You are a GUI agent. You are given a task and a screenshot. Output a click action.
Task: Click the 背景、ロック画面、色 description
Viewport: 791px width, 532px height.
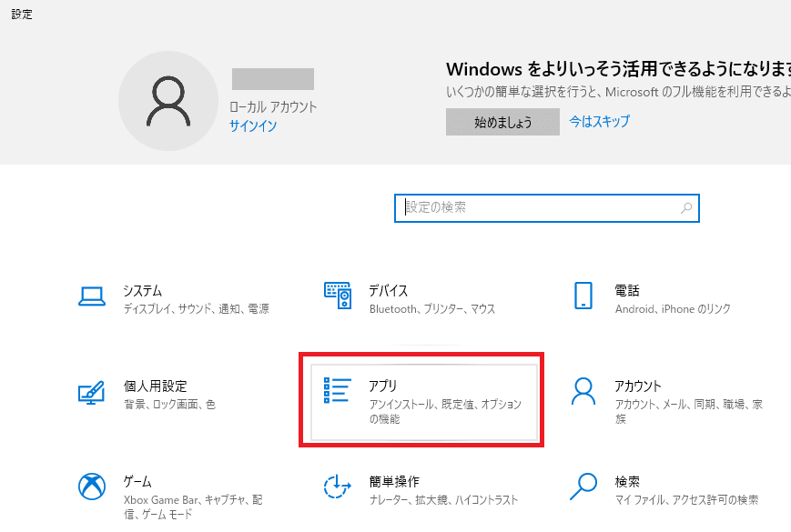[169, 405]
